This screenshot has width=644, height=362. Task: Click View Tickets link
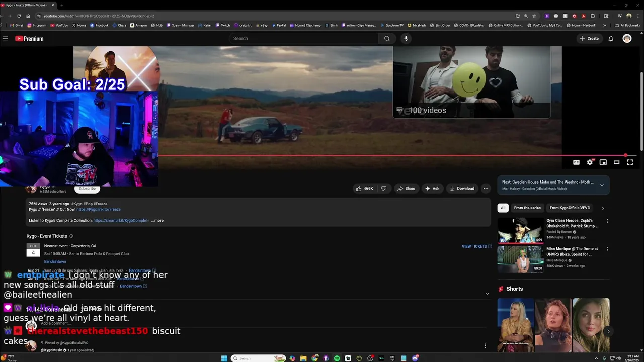476,246
